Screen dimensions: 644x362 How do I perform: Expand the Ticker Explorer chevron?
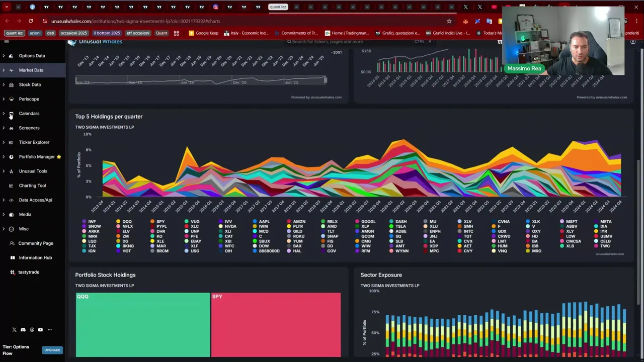pos(4,142)
